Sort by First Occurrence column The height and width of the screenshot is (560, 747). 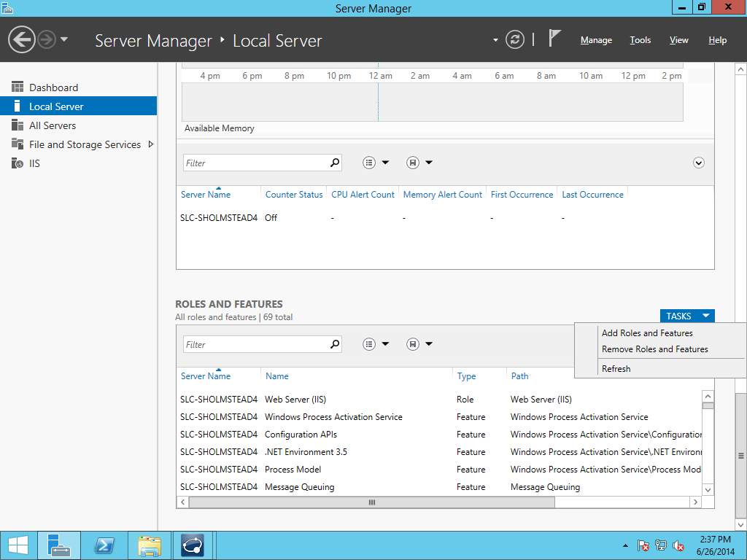point(522,194)
